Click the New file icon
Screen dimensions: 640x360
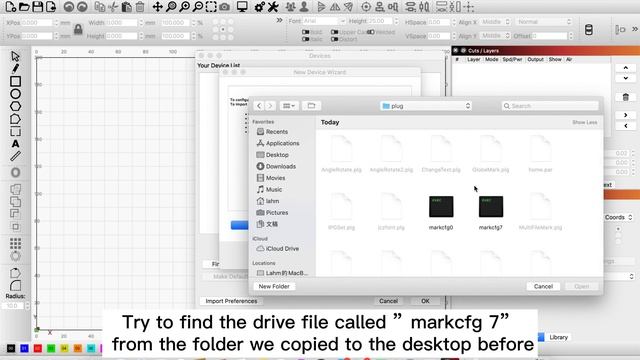pos(11,7)
